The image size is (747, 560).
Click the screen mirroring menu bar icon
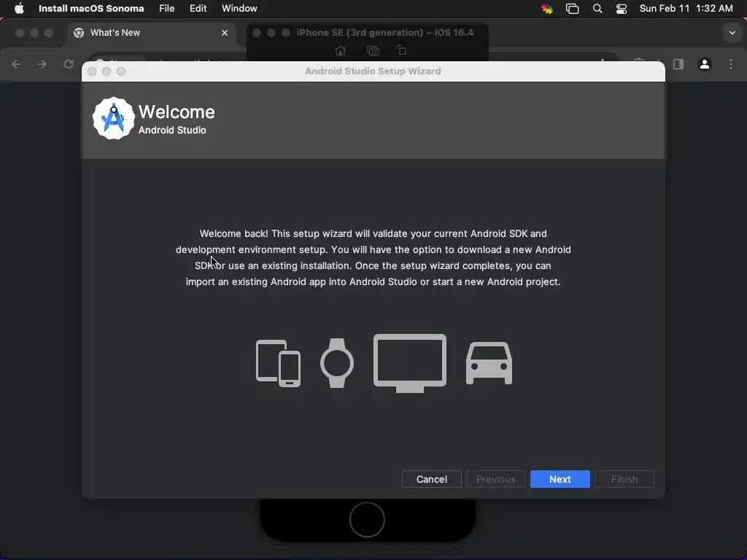coord(572,9)
